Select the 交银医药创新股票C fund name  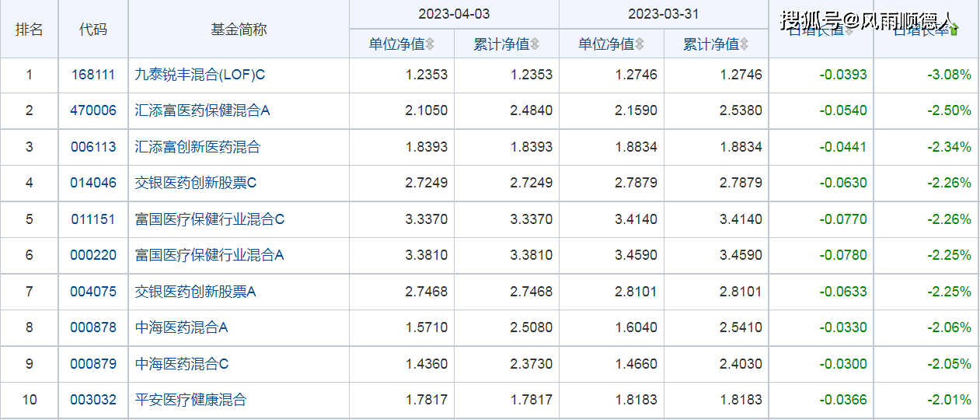click(x=195, y=183)
